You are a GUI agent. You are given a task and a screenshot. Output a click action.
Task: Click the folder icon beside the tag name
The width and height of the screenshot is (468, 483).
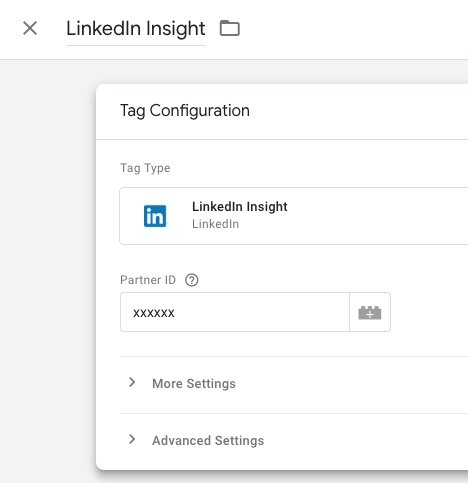[230, 28]
